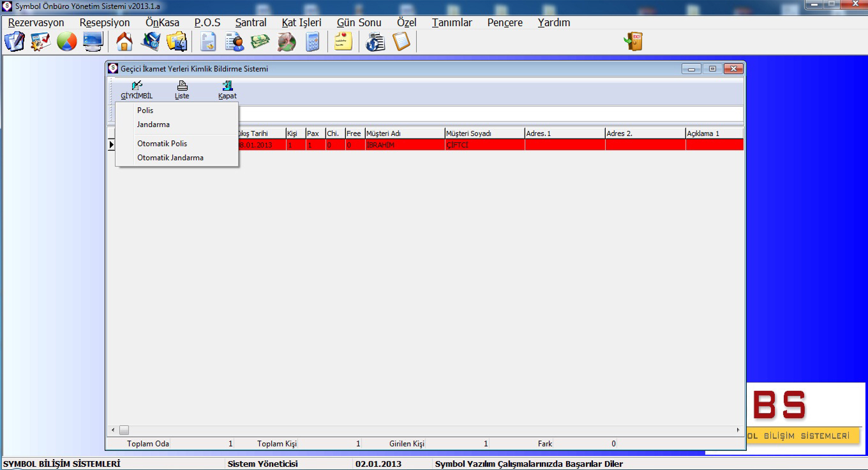Click the Free column header
The image size is (868, 470).
click(x=355, y=133)
